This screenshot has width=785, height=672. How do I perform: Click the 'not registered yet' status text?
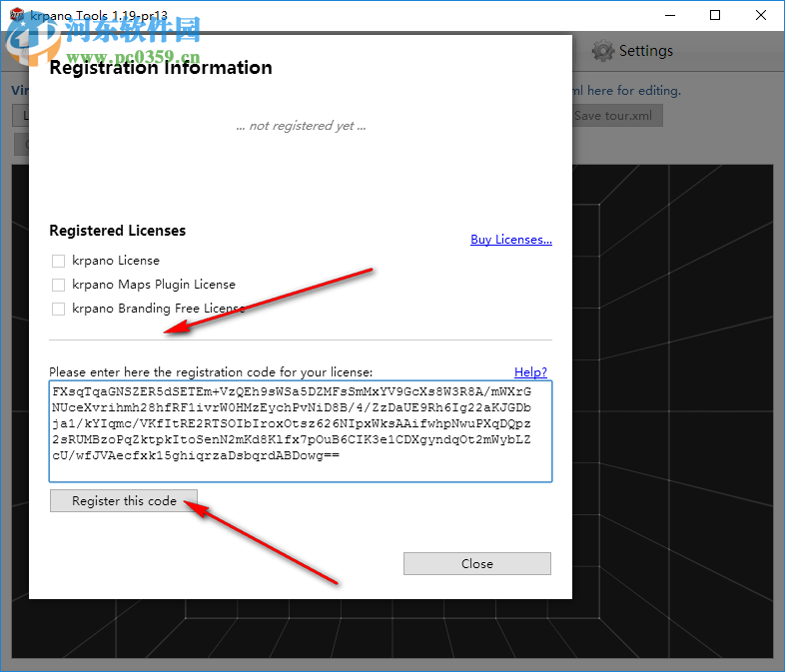click(301, 126)
